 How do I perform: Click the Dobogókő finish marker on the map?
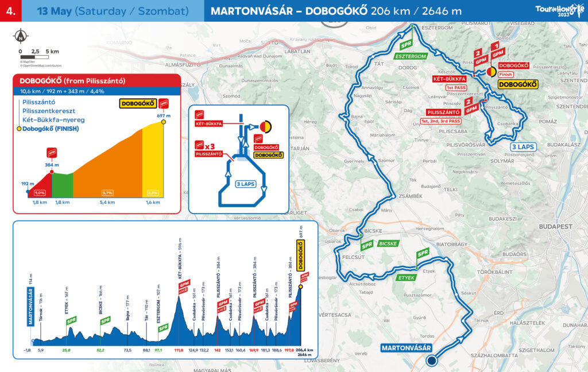[492, 72]
